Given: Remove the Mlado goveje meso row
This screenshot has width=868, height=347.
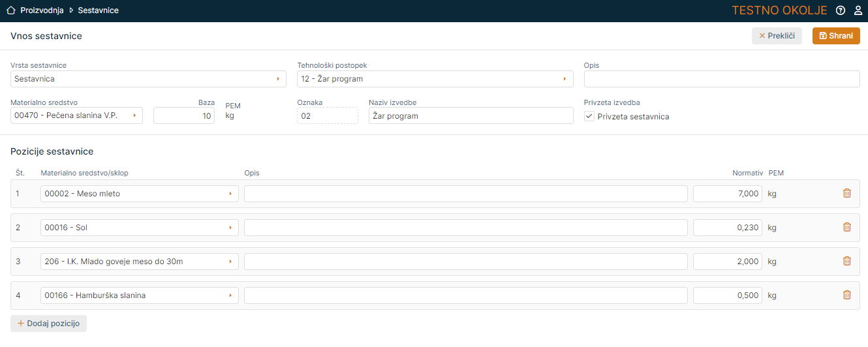Looking at the screenshot, I should point(847,261).
